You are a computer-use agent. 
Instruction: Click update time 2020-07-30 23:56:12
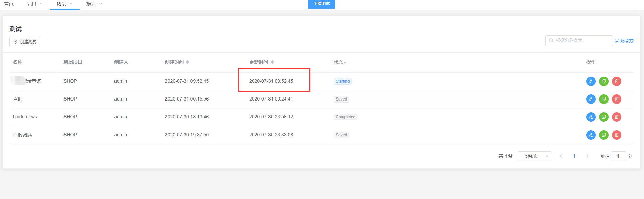271,117
